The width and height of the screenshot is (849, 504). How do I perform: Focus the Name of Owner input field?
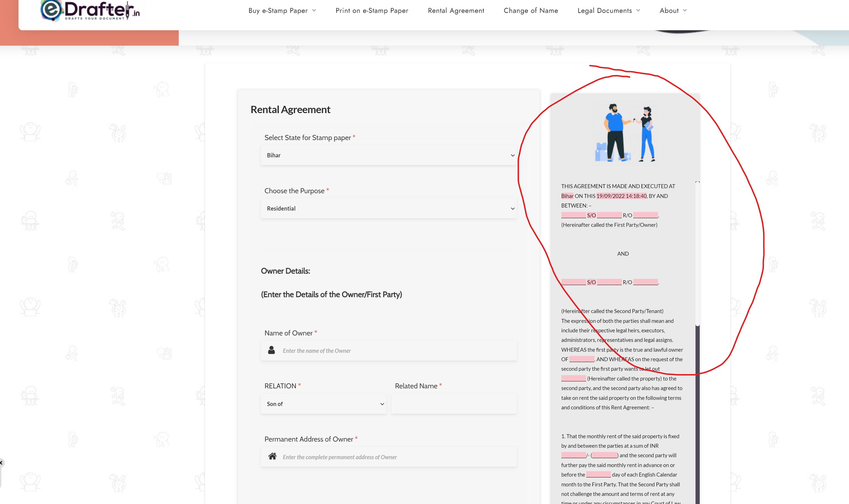(x=397, y=351)
